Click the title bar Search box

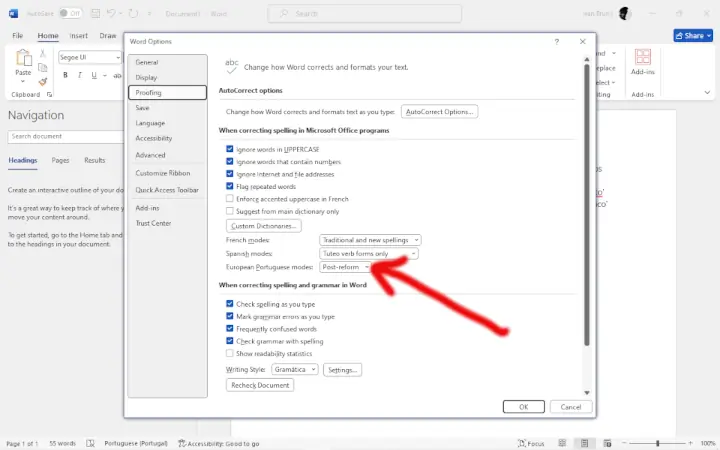(x=365, y=13)
